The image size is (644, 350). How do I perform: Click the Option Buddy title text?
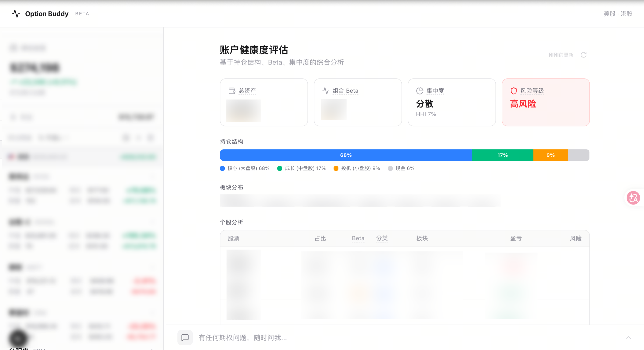47,14
